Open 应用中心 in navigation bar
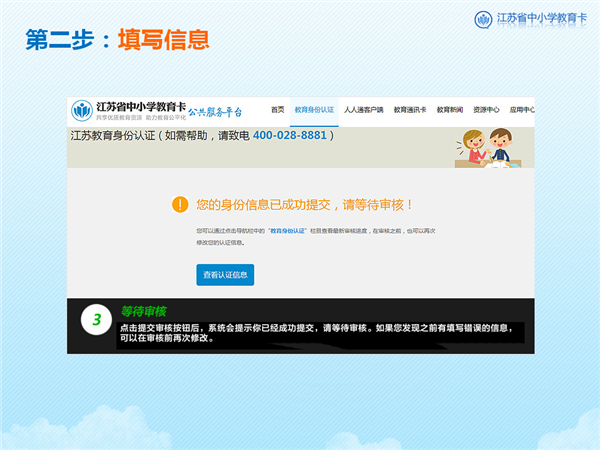This screenshot has width=600, height=450. click(522, 110)
